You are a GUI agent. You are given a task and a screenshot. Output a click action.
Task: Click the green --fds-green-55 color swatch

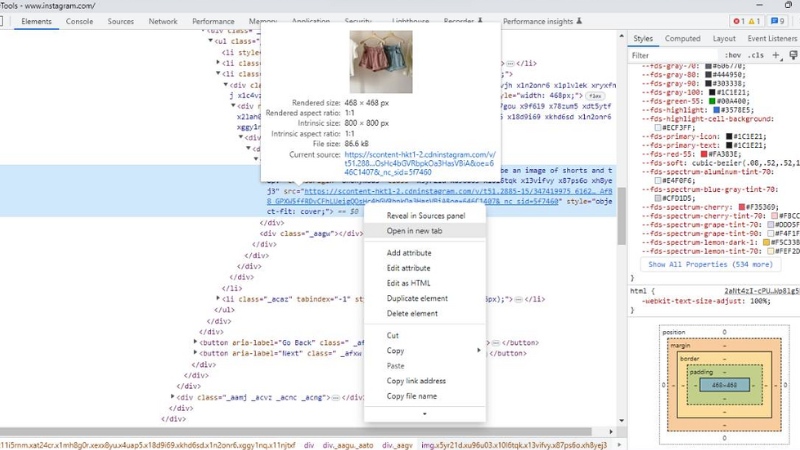(709, 100)
